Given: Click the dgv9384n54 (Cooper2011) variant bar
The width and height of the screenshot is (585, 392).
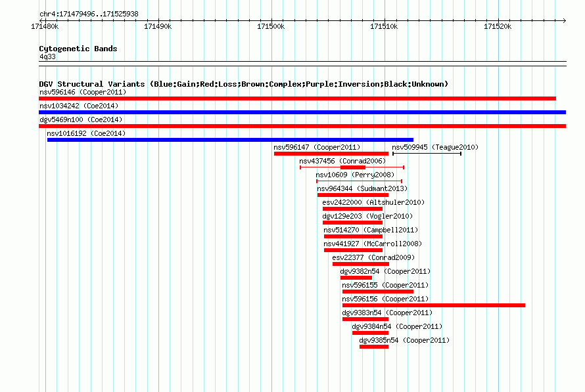Looking at the screenshot, I should click(371, 333).
